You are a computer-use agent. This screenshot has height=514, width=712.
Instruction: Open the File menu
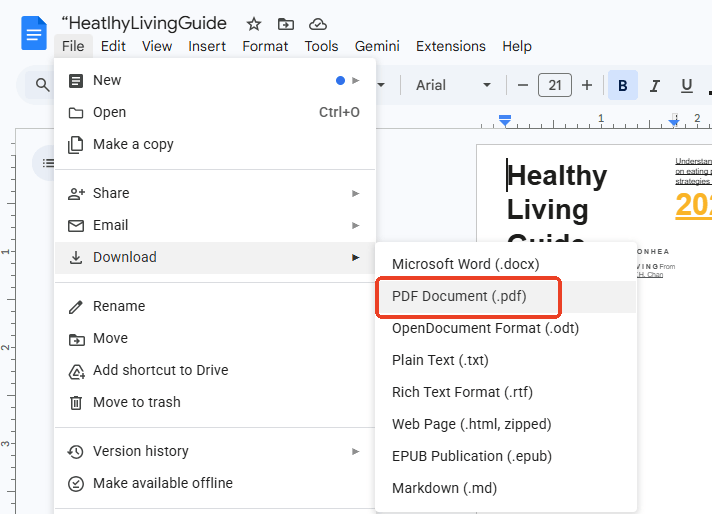point(73,46)
